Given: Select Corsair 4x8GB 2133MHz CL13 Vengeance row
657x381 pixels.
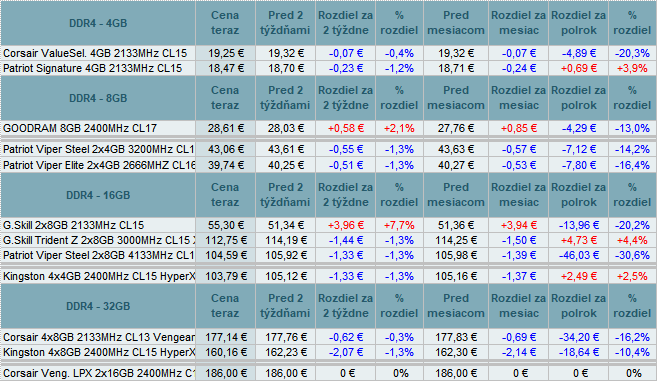Looking at the screenshot, I should [x=328, y=337].
